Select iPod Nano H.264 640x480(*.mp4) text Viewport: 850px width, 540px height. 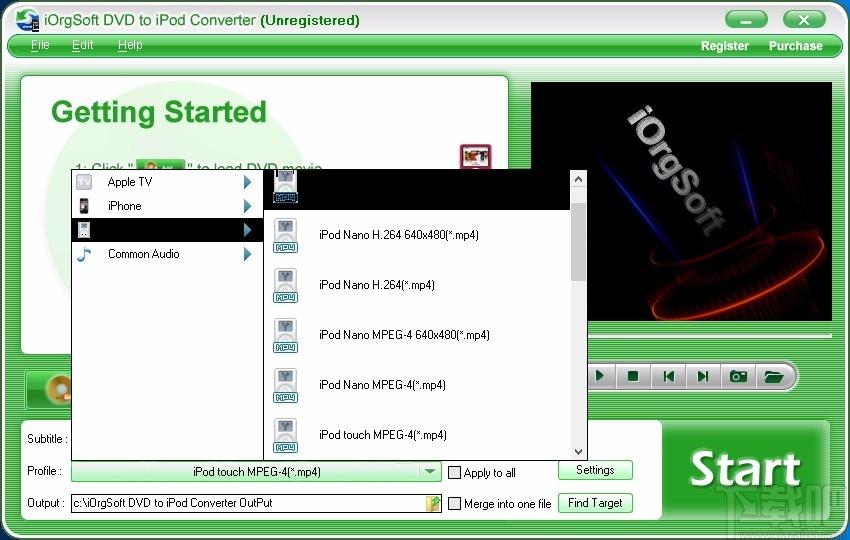(x=399, y=235)
